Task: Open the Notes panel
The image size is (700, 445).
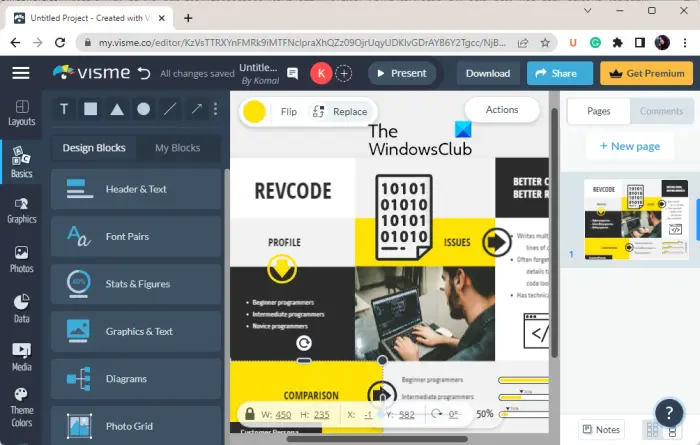Action: (601, 429)
